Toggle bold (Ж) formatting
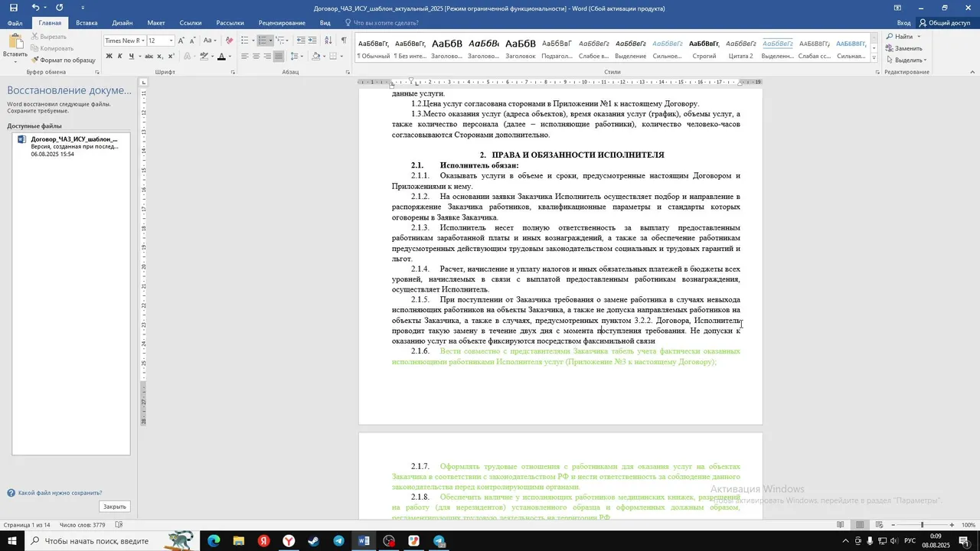Viewport: 980px width, 551px height. coord(109,56)
